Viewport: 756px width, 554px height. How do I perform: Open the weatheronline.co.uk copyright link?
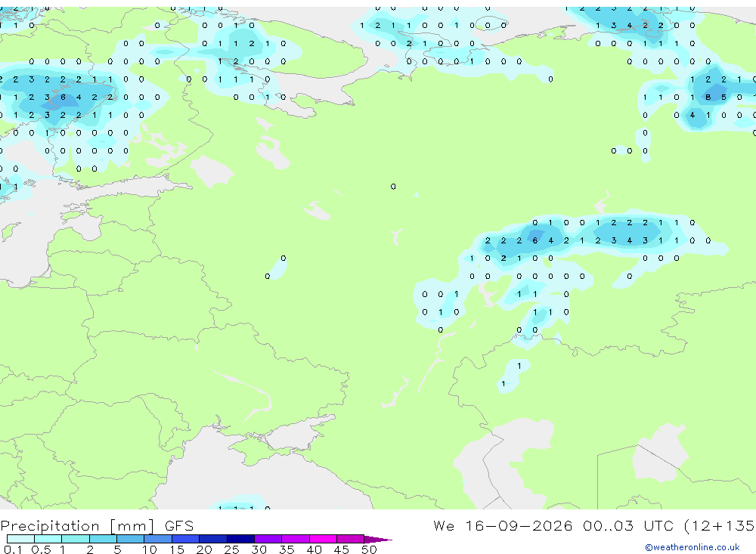[x=692, y=547]
